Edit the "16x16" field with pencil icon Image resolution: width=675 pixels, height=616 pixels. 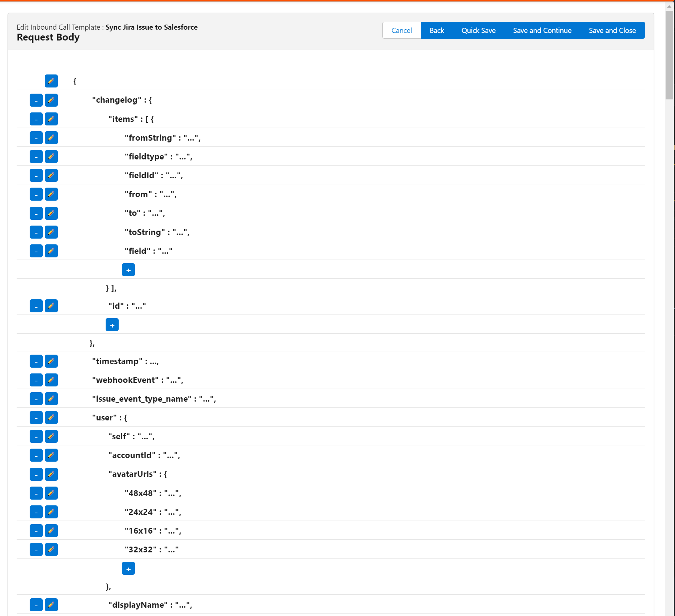[x=51, y=531]
